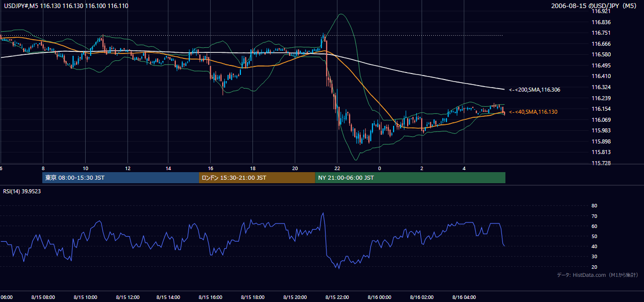Image resolution: width=644 pixels, height=302 pixels.
Task: Click the 116.580 price axis label
Action: point(601,54)
